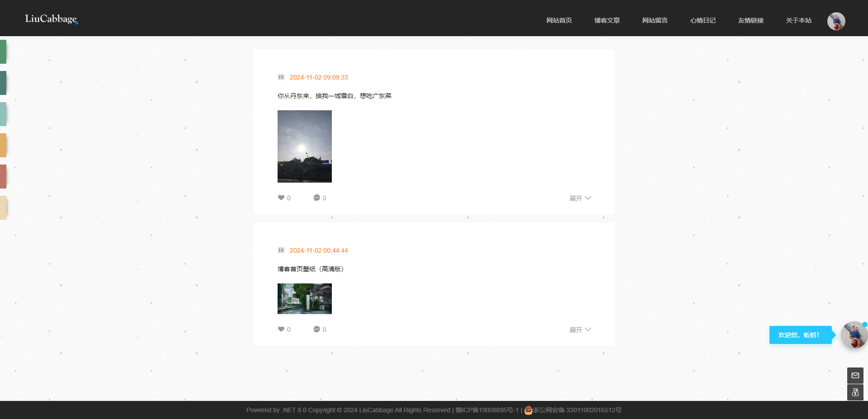The image size is (868, 419).
Task: Click the green color tab on left edge
Action: pyautogui.click(x=3, y=52)
